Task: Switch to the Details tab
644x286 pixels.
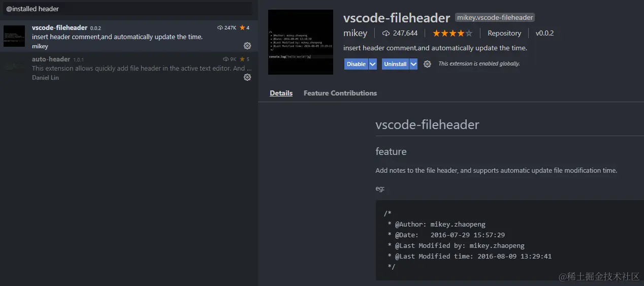Action: click(281, 93)
